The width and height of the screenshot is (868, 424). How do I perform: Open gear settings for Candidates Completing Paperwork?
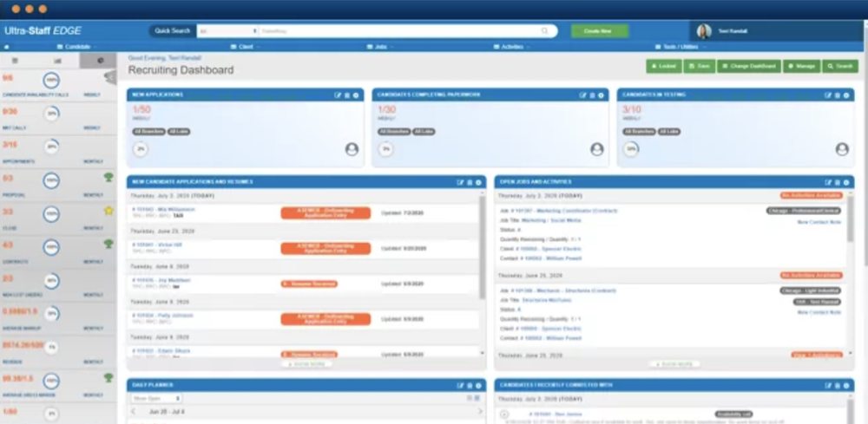coord(600,95)
